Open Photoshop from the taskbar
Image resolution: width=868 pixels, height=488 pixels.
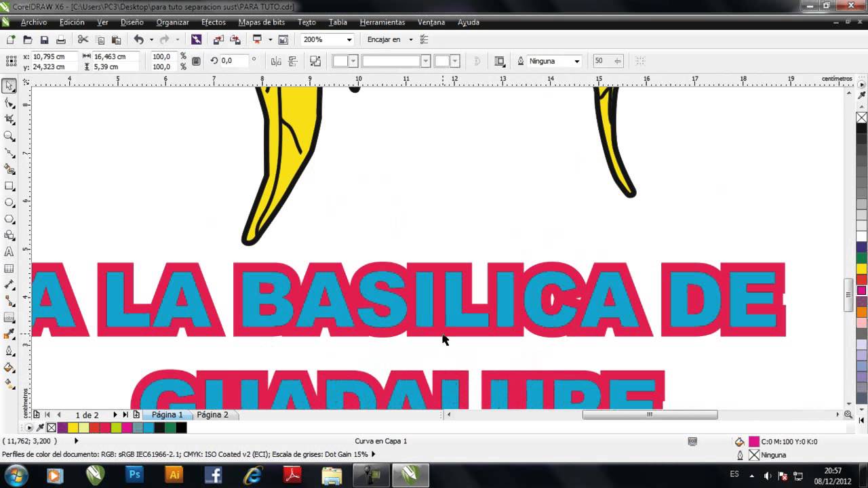click(x=134, y=475)
